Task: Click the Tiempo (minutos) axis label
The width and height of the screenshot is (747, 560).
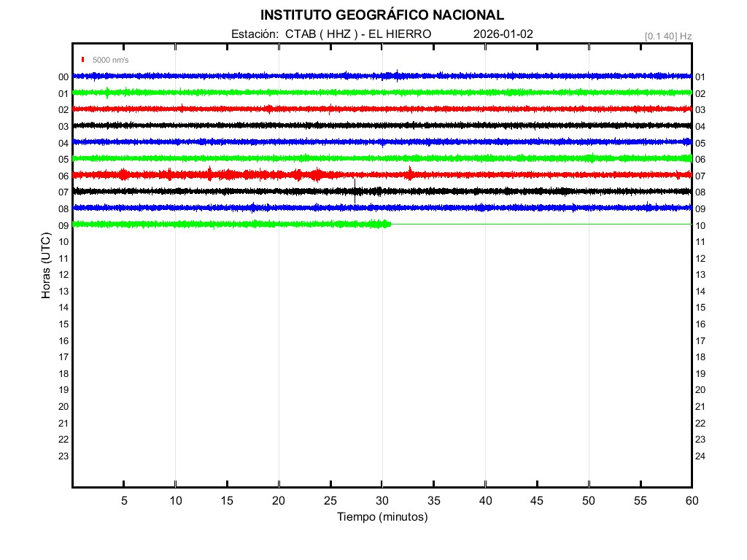Action: point(382,517)
